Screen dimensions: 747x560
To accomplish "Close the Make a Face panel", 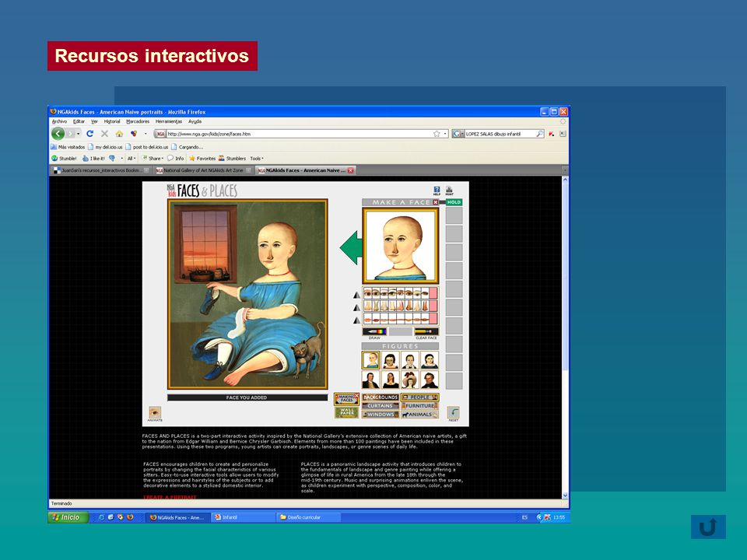I will pyautogui.click(x=436, y=202).
